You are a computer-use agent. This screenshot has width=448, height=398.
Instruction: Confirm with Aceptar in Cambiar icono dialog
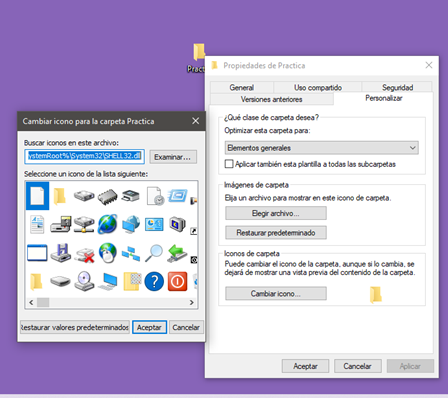pyautogui.click(x=149, y=327)
